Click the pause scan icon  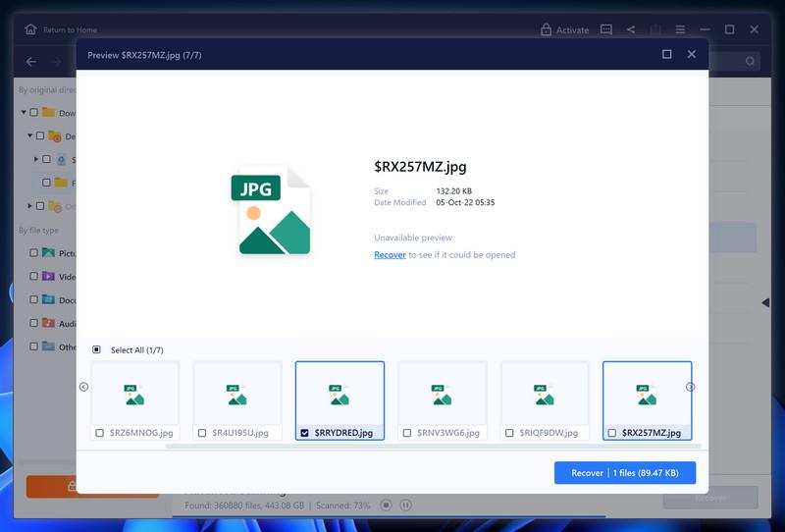(405, 505)
